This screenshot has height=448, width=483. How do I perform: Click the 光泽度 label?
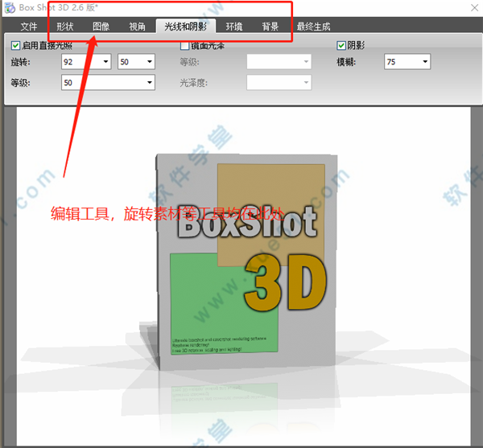pyautogui.click(x=194, y=83)
